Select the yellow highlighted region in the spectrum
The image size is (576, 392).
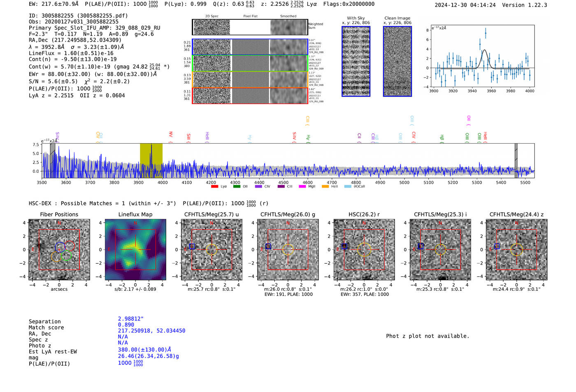[151, 160]
